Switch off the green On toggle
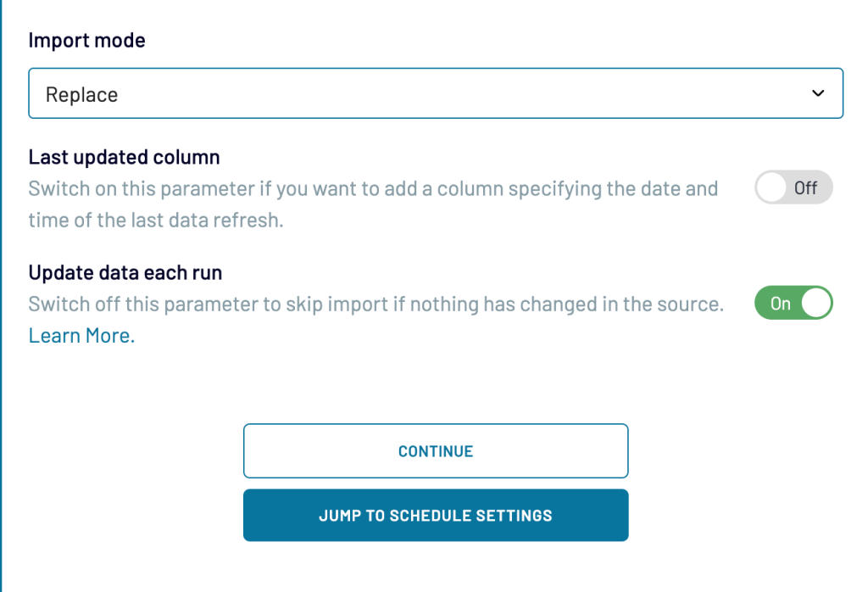 793,303
